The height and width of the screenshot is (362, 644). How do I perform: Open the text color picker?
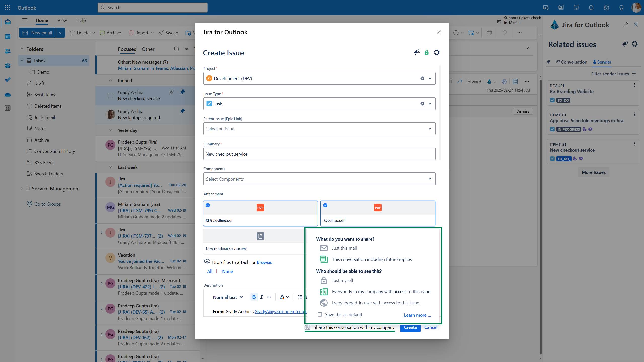(284, 297)
